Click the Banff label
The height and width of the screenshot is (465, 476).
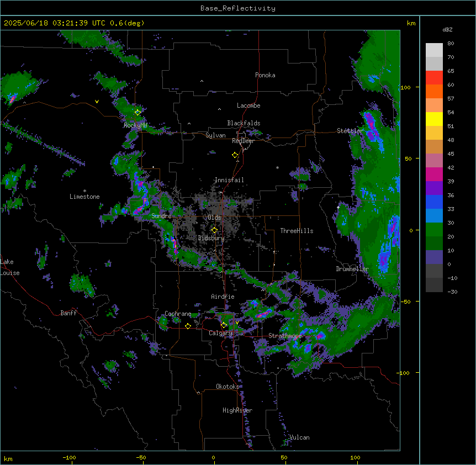point(68,313)
